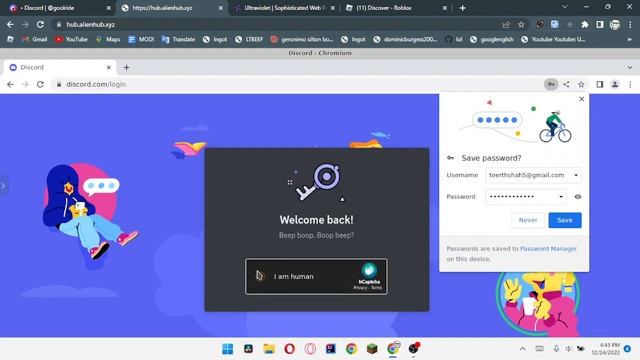Image resolution: width=640 pixels, height=360 pixels.
Task: Open outer browser three-dot menu
Action: click(630, 24)
